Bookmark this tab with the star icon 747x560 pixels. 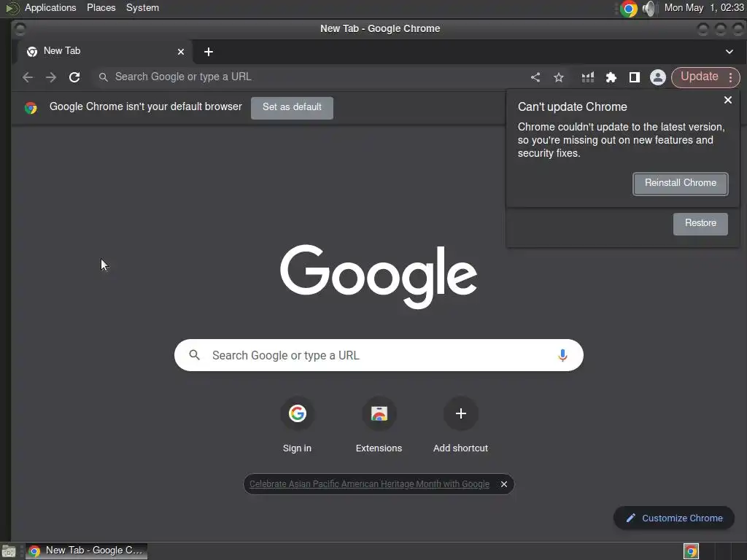(559, 77)
